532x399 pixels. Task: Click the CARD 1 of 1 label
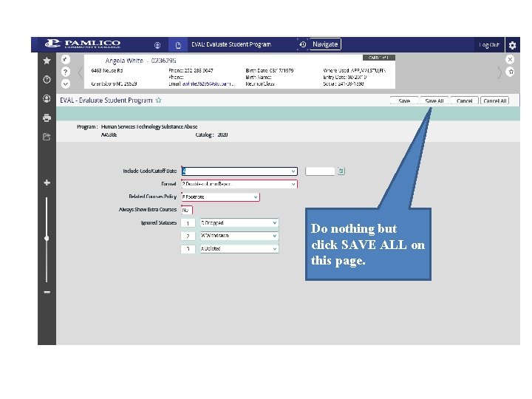tap(379, 58)
